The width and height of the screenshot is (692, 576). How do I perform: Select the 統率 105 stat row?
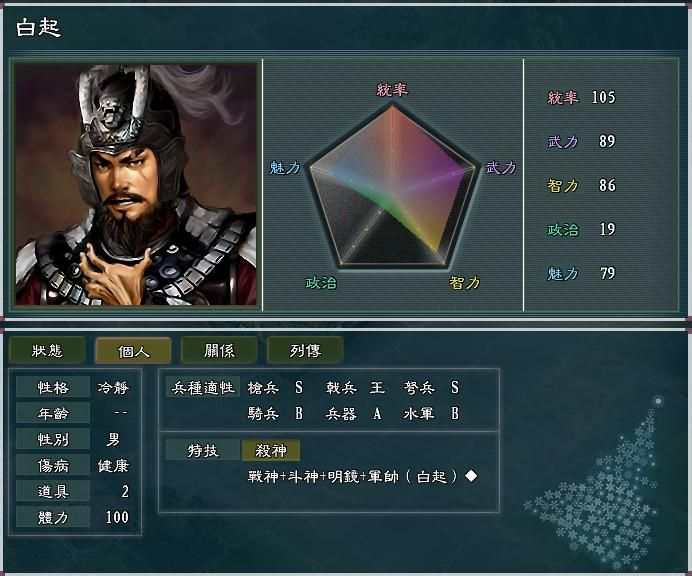[x=582, y=97]
